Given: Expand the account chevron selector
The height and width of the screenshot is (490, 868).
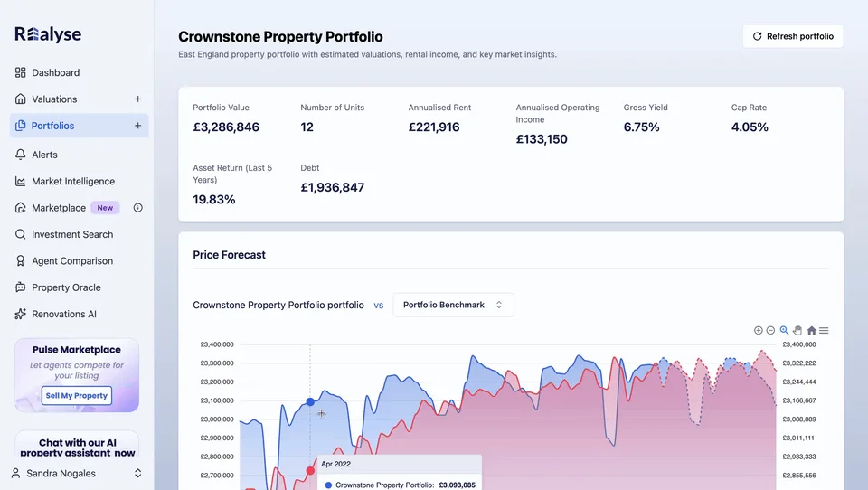Looking at the screenshot, I should 137,474.
